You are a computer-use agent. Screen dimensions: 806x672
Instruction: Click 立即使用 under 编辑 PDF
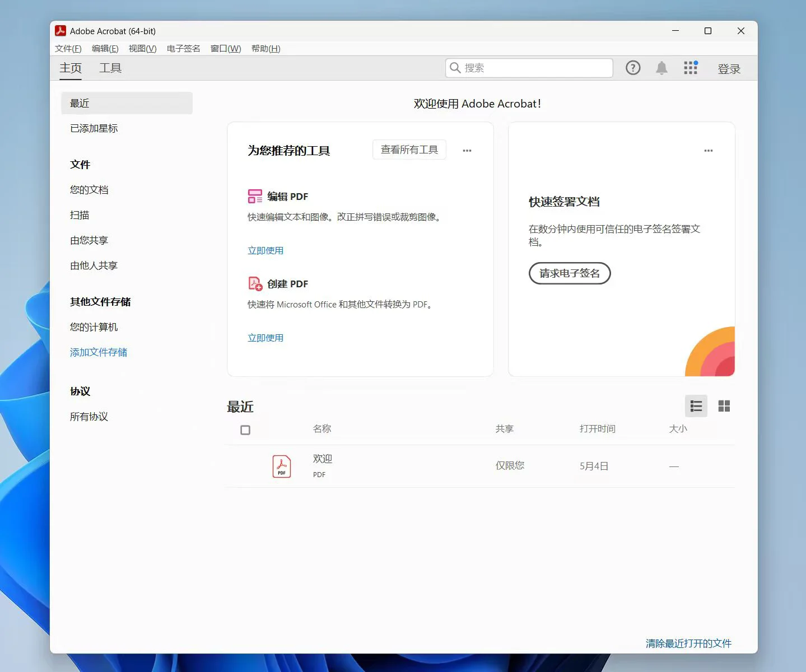[265, 250]
